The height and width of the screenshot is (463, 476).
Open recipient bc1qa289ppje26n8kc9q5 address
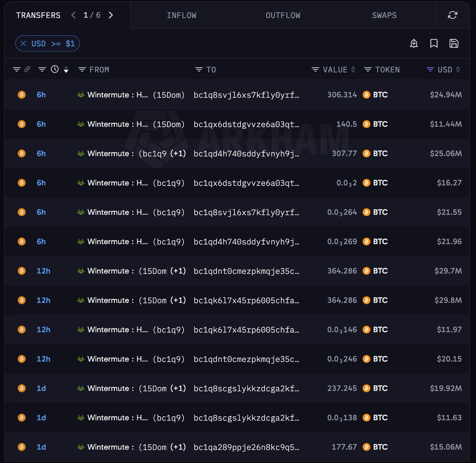point(246,447)
